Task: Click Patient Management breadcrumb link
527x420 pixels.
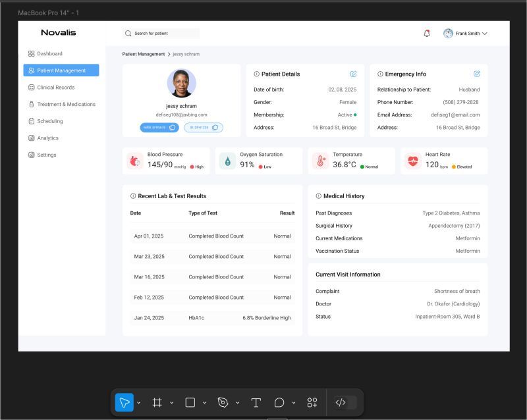Action: 143,54
